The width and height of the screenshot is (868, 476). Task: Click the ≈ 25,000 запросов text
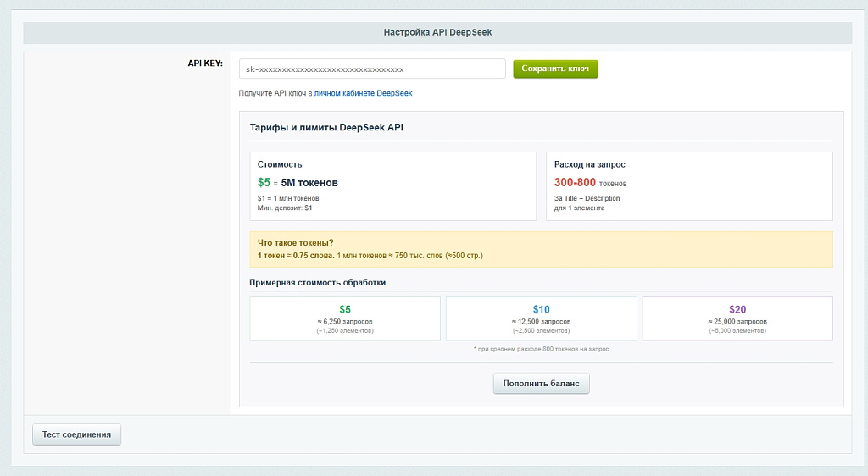737,321
